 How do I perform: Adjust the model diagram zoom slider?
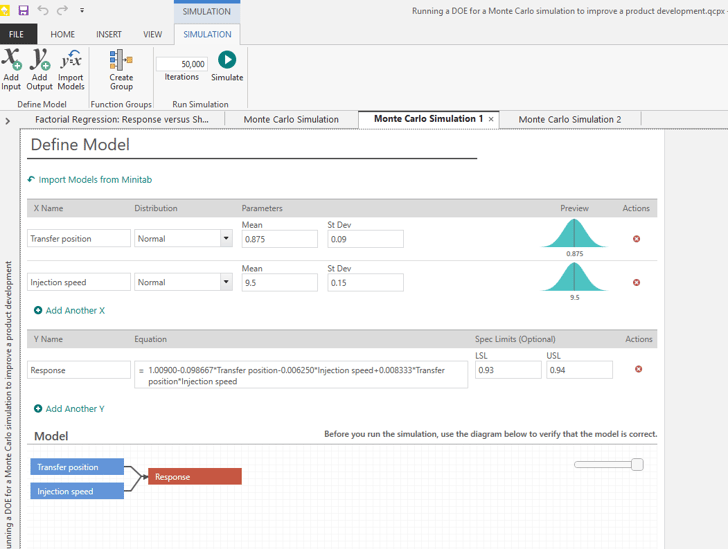pos(636,464)
